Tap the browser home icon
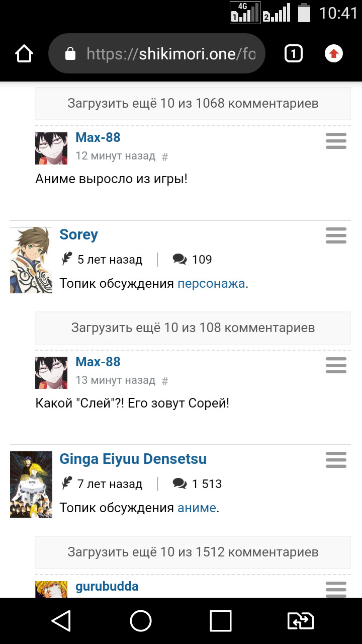Image resolution: width=362 pixels, height=644 pixels. coord(24,54)
